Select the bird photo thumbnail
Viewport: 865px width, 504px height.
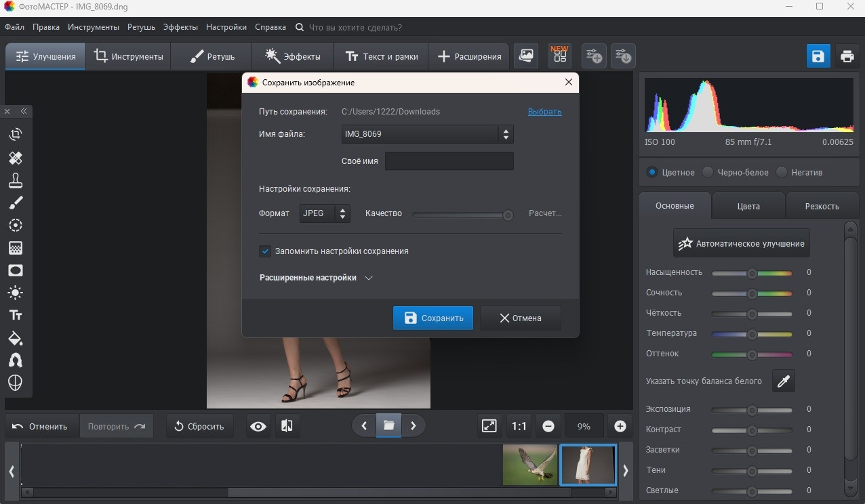click(x=529, y=465)
